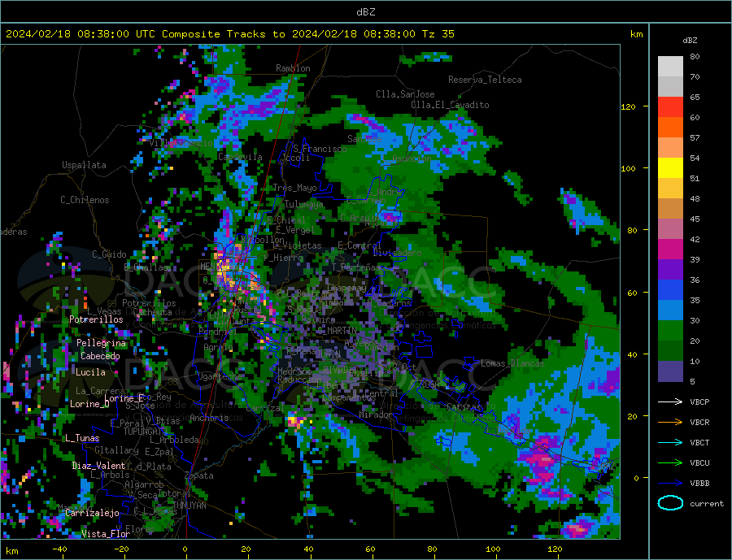
Task: Click the Clla.El_Cavadito map label
Action: 450,105
